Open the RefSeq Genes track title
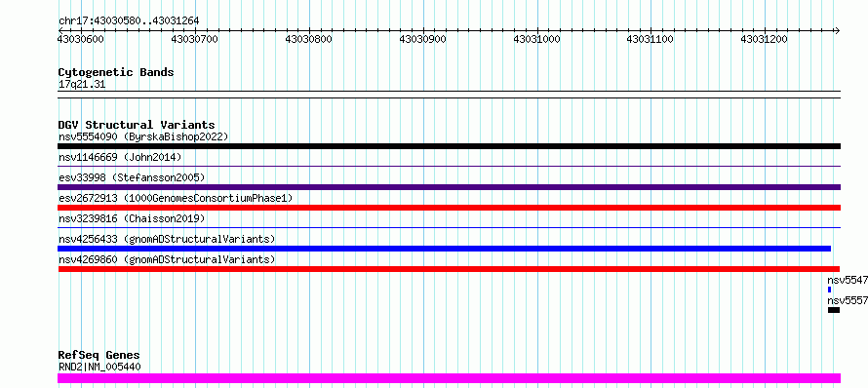This screenshot has height=388, width=868. [99, 356]
